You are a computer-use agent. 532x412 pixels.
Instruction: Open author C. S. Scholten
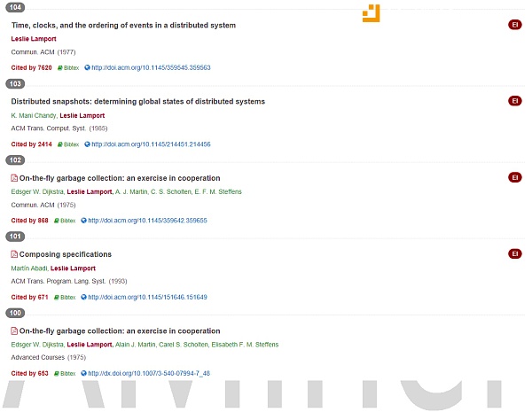(x=171, y=192)
